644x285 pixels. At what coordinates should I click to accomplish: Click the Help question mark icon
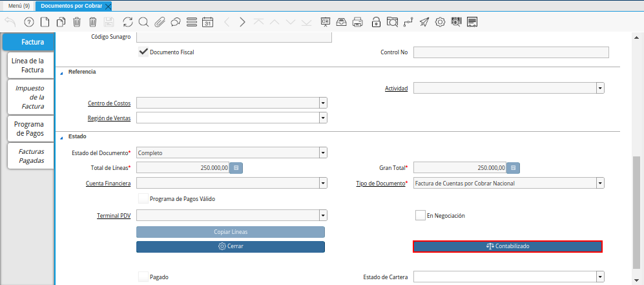(x=28, y=22)
